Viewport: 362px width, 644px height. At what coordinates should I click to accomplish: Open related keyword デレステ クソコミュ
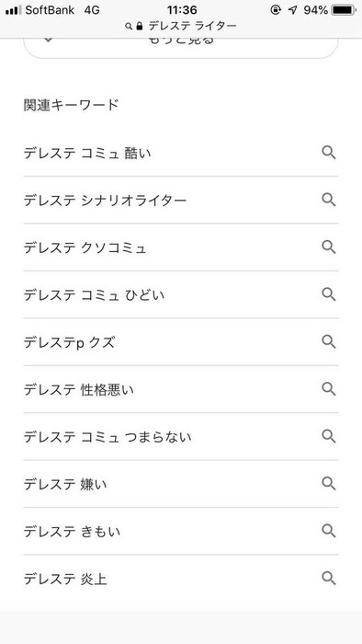pos(181,247)
